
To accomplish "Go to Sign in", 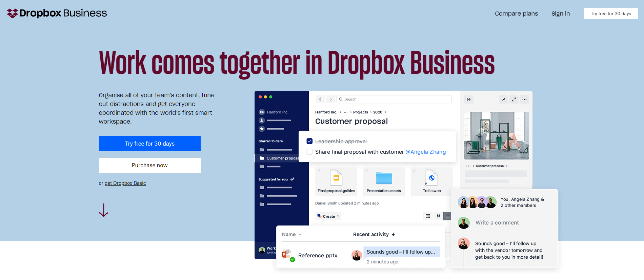I will point(561,14).
